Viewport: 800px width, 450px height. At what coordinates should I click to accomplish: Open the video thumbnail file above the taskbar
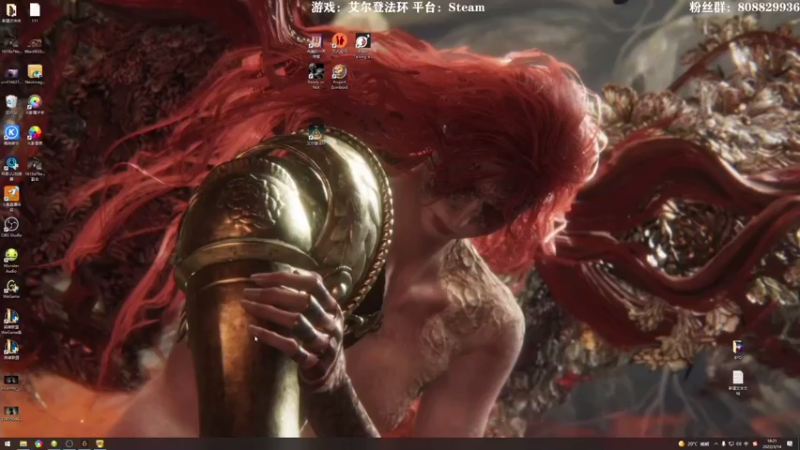pos(11,413)
